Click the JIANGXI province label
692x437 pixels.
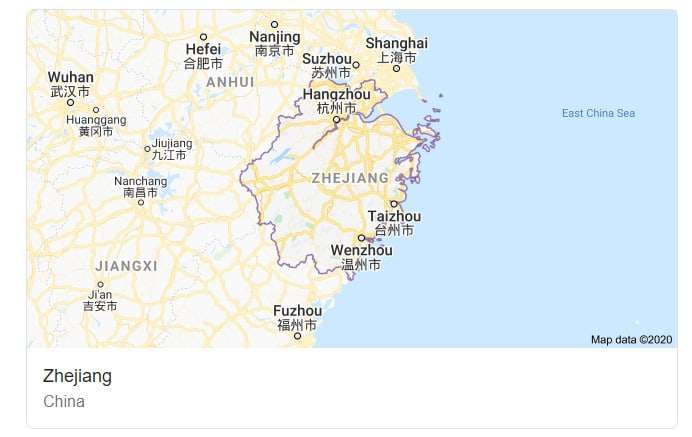click(127, 266)
